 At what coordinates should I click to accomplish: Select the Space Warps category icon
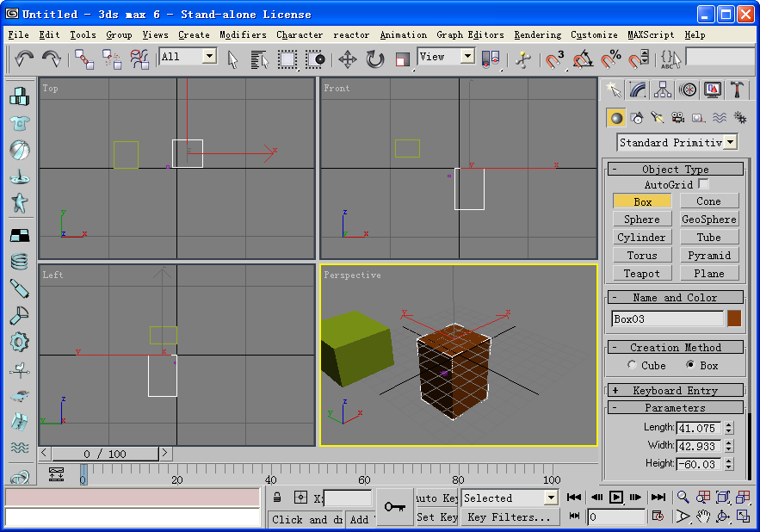point(720,118)
